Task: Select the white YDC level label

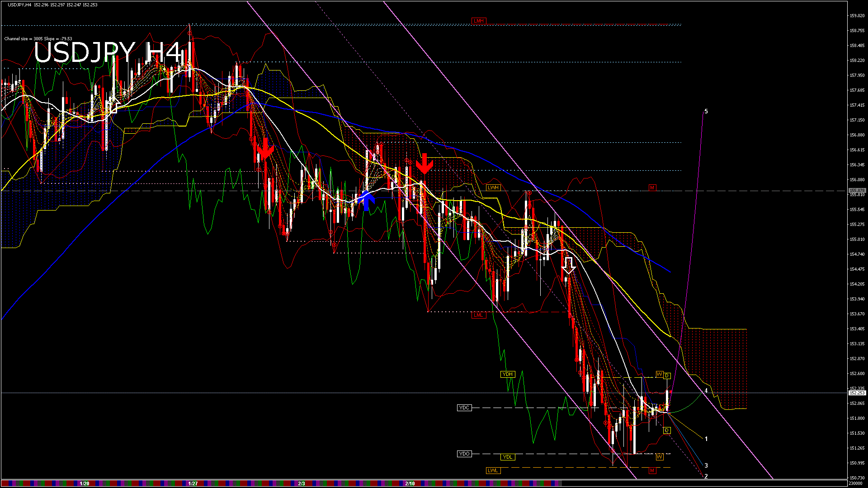Action: [x=464, y=408]
